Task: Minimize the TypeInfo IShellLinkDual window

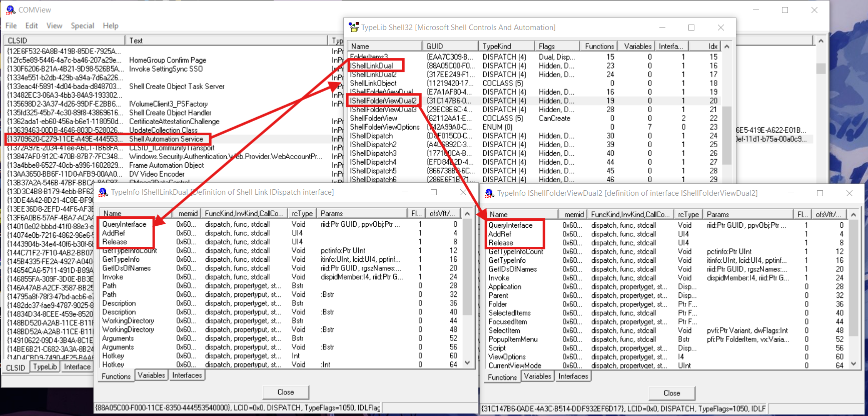Action: (x=405, y=192)
